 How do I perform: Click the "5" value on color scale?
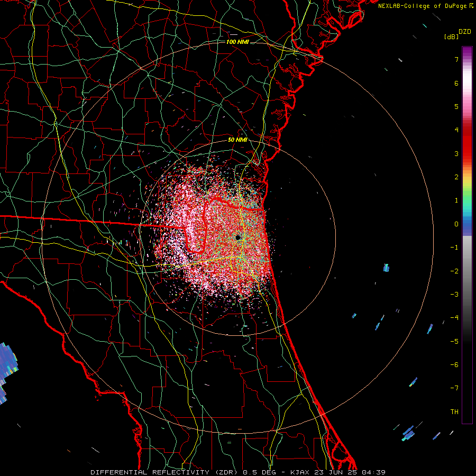pos(456,107)
